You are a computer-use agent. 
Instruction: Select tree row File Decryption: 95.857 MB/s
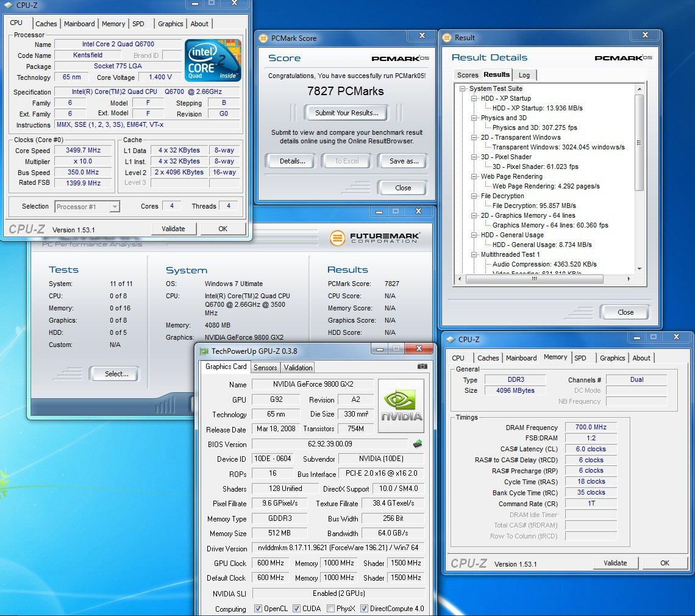click(x=534, y=206)
